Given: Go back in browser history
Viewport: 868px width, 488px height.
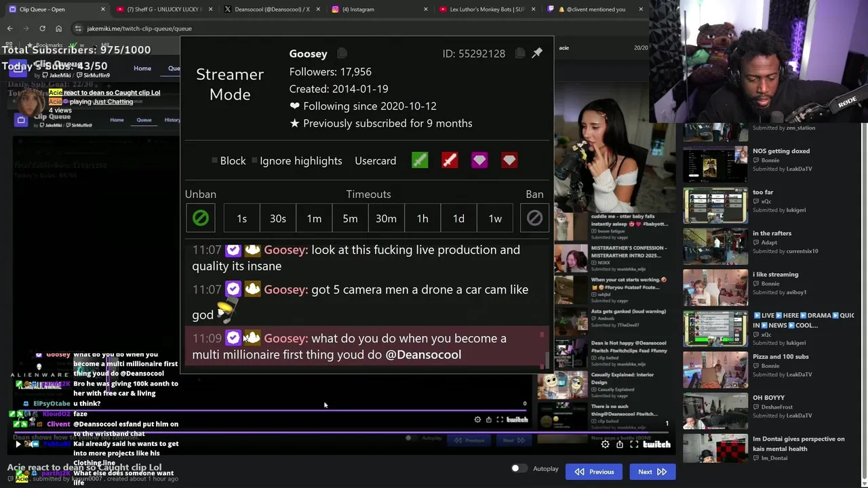Looking at the screenshot, I should coord(9,28).
